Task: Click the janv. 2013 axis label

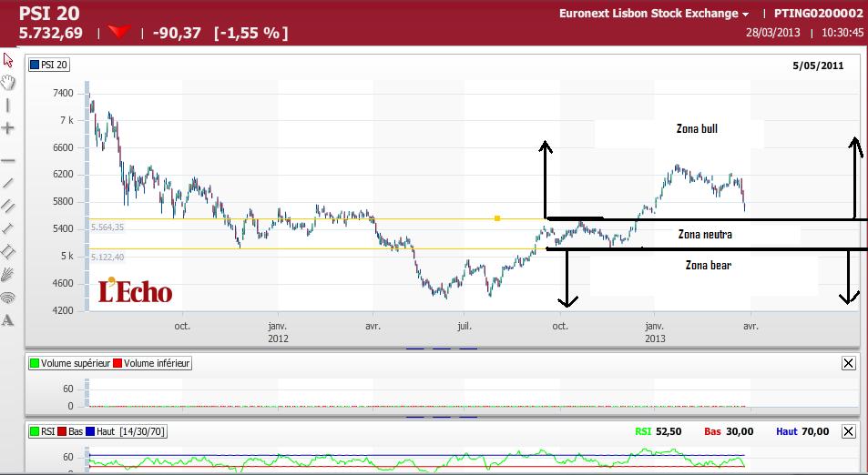Action: pyautogui.click(x=654, y=332)
